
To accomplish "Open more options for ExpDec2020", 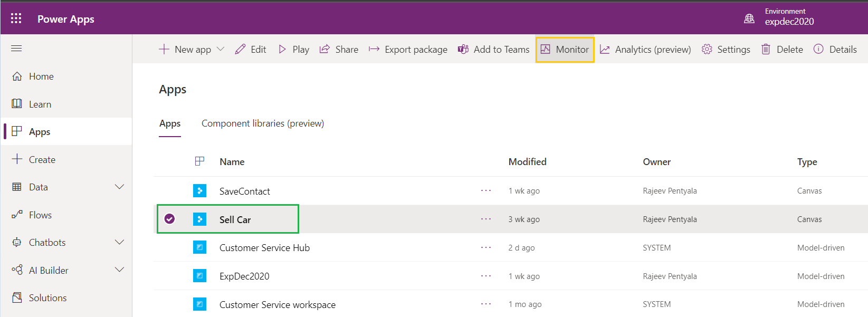I will pos(486,276).
